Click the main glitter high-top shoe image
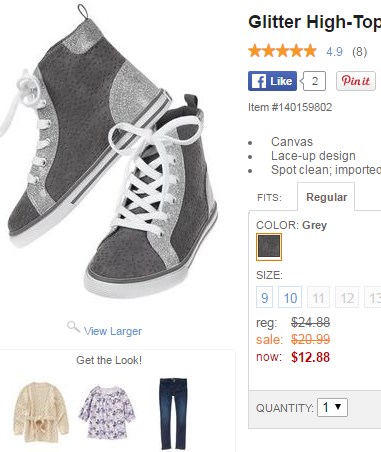The height and width of the screenshot is (452, 381). [x=110, y=152]
